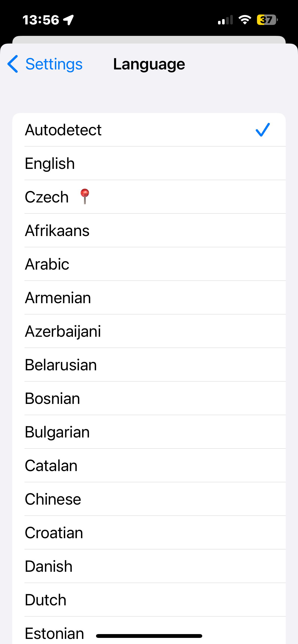Pick Dutch from the language list

(46, 600)
